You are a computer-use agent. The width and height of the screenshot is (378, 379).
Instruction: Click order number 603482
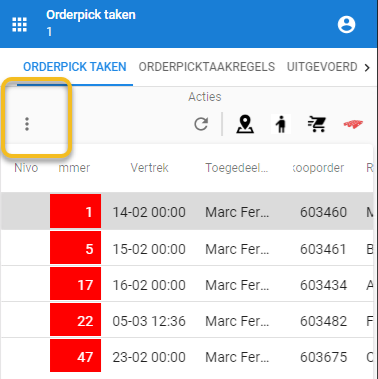(323, 321)
